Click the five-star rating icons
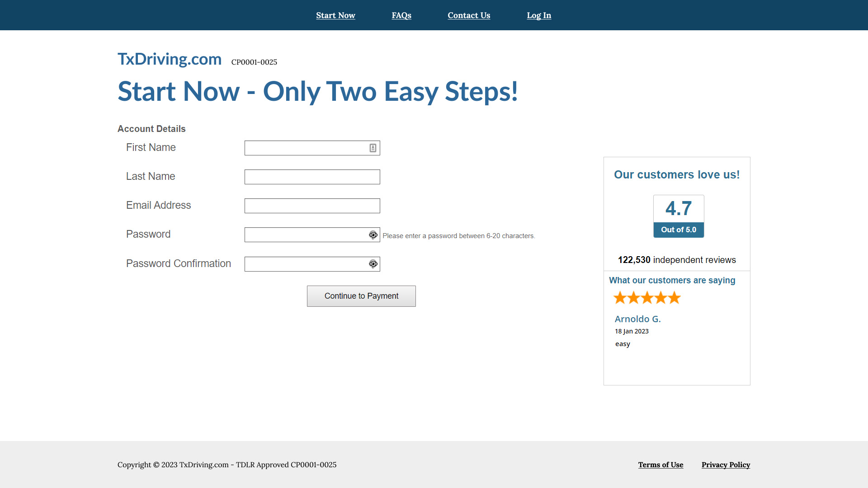 (647, 298)
